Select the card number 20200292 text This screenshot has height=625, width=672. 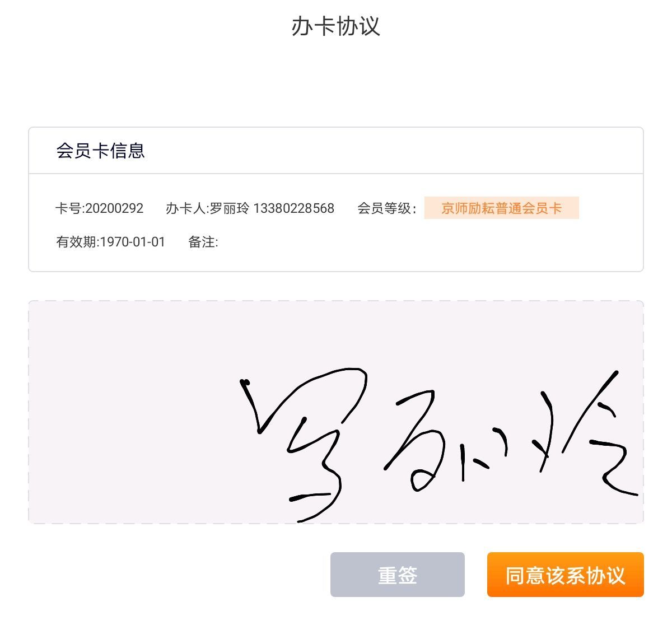point(114,208)
